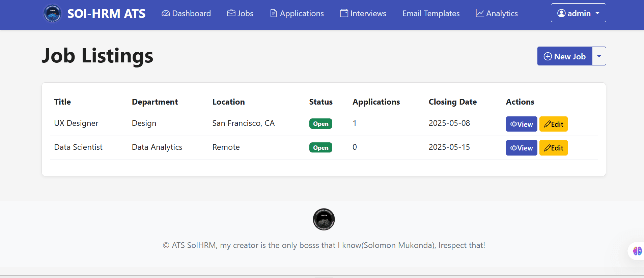Screen dimensions: 644x278
Task: Edit the Data Scientist job listing
Action: (553, 148)
